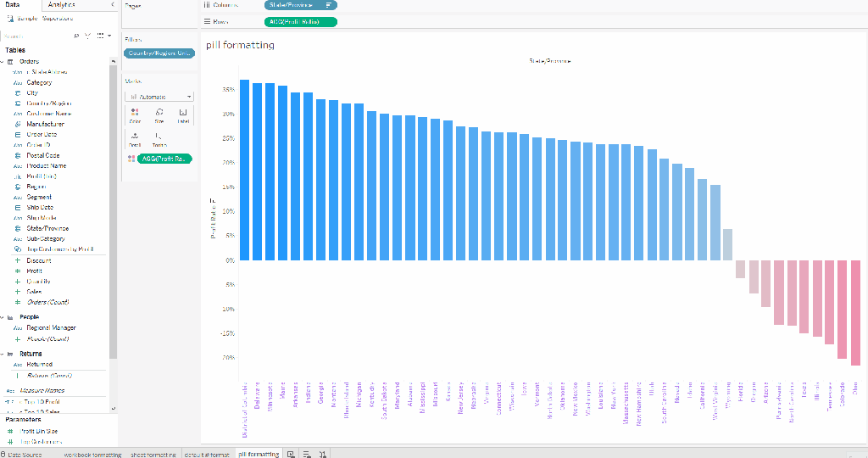Viewport: 868px width, 458px height.
Task: Collapse the Orders table tree
Action: pos(3,62)
